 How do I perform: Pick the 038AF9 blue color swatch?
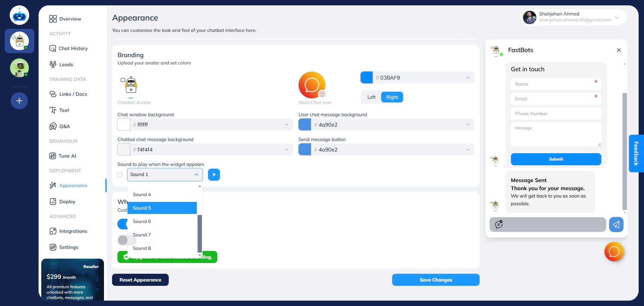pyautogui.click(x=367, y=78)
